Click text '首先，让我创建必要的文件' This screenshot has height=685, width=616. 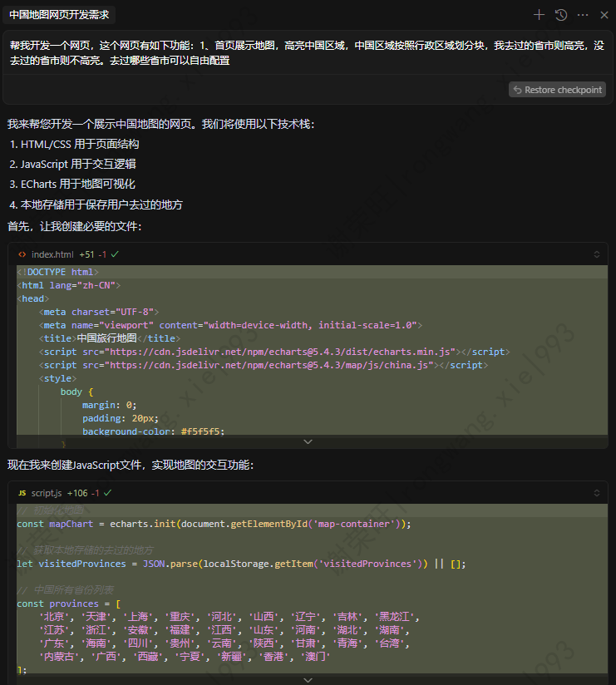coord(72,226)
